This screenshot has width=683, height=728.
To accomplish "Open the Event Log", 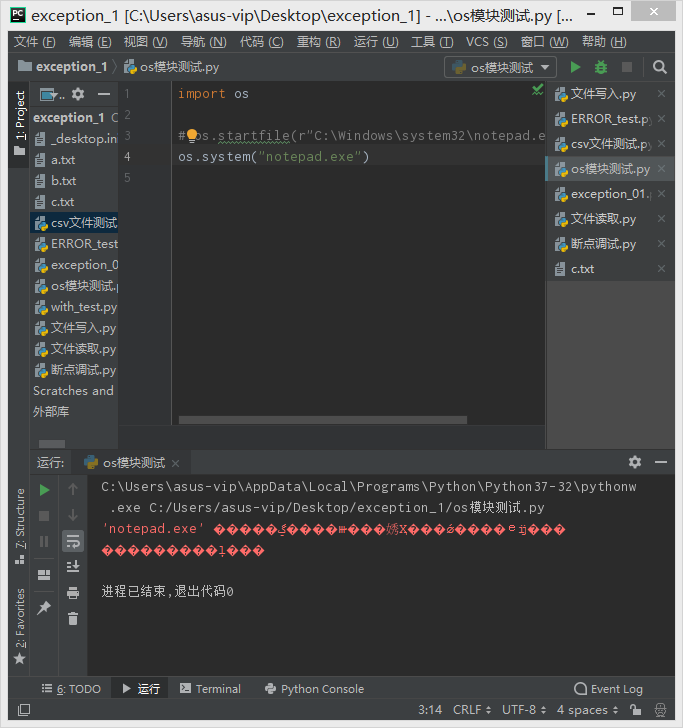I will pos(608,689).
